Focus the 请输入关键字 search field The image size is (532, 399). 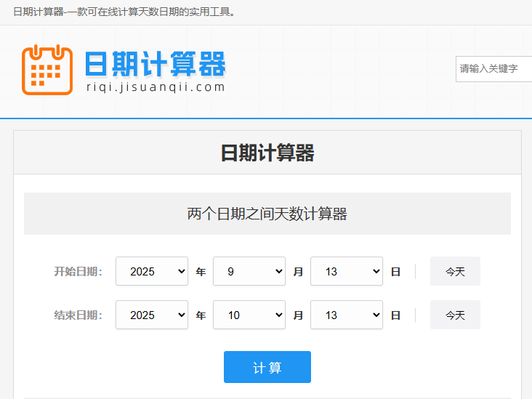[x=494, y=68]
